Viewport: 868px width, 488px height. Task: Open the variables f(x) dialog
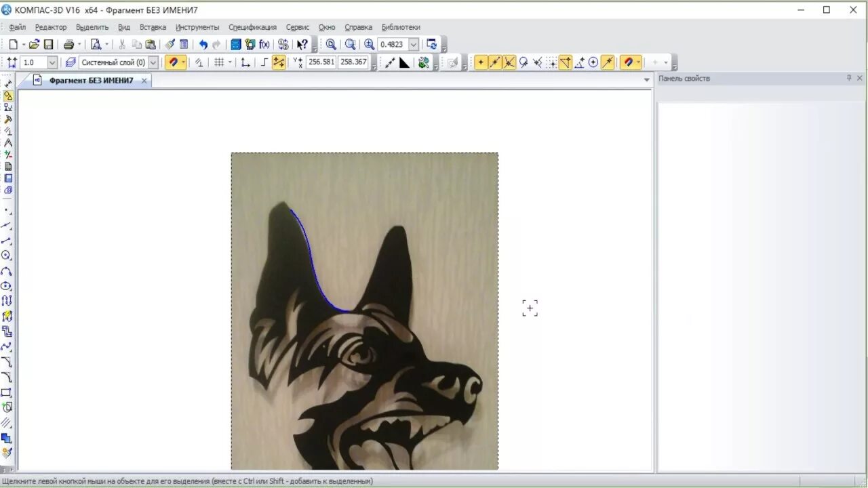point(264,44)
